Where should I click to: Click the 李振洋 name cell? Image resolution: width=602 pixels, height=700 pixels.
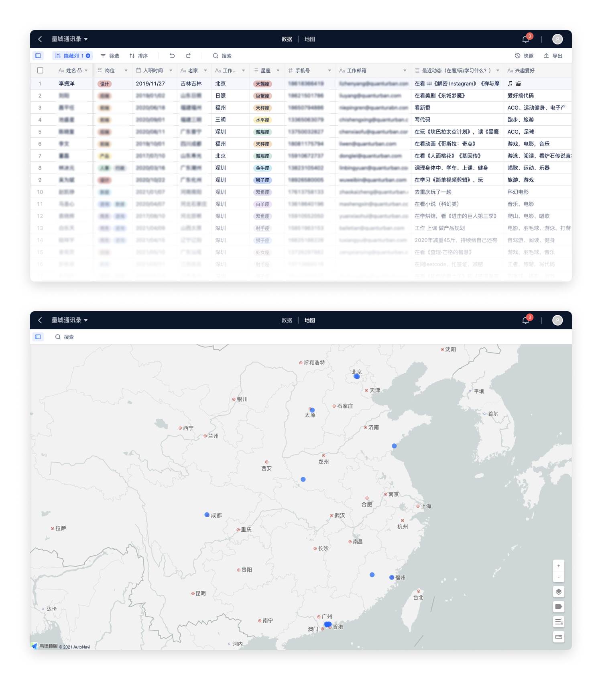tap(67, 84)
